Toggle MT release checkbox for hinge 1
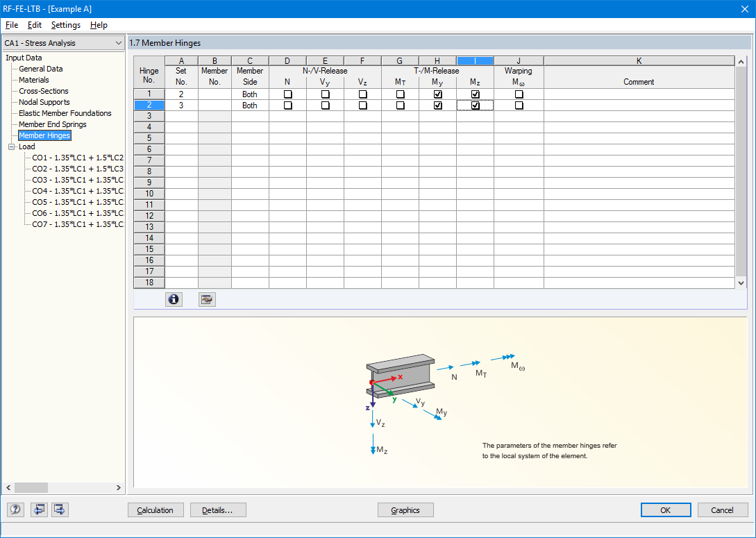Viewport: 756px width, 538px height. point(400,94)
